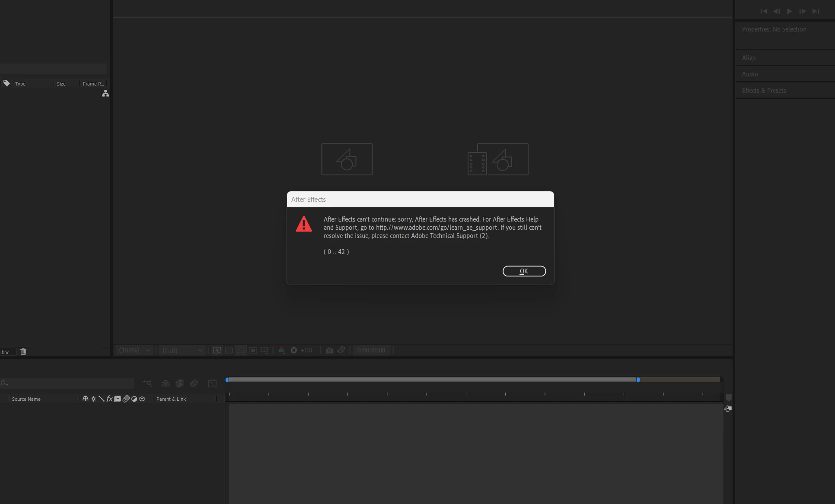Click the snapshot camera icon
This screenshot has width=835, height=504.
click(329, 350)
